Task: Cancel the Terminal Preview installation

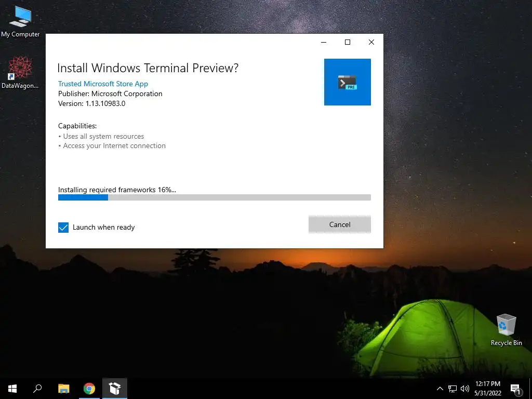Action: (340, 224)
